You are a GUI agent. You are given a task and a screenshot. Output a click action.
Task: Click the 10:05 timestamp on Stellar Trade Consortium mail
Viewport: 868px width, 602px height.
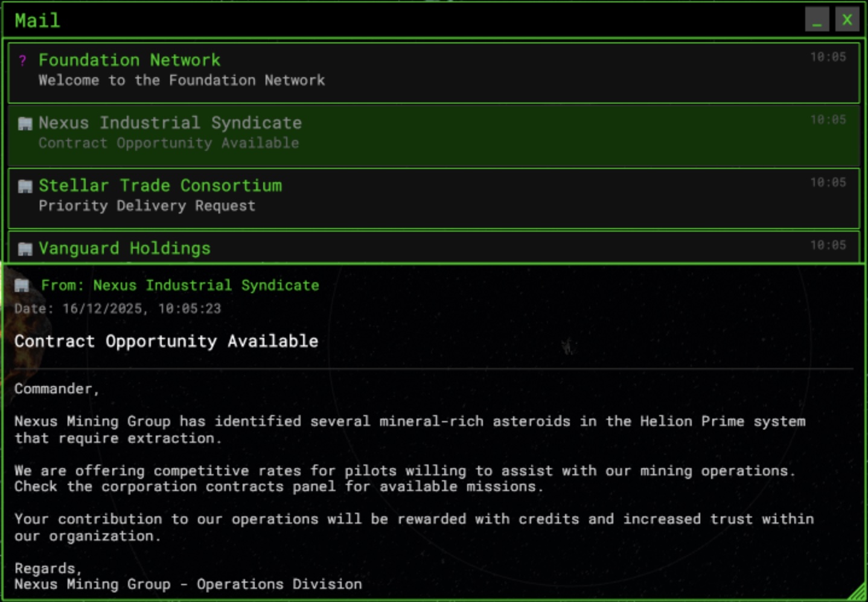click(x=828, y=182)
